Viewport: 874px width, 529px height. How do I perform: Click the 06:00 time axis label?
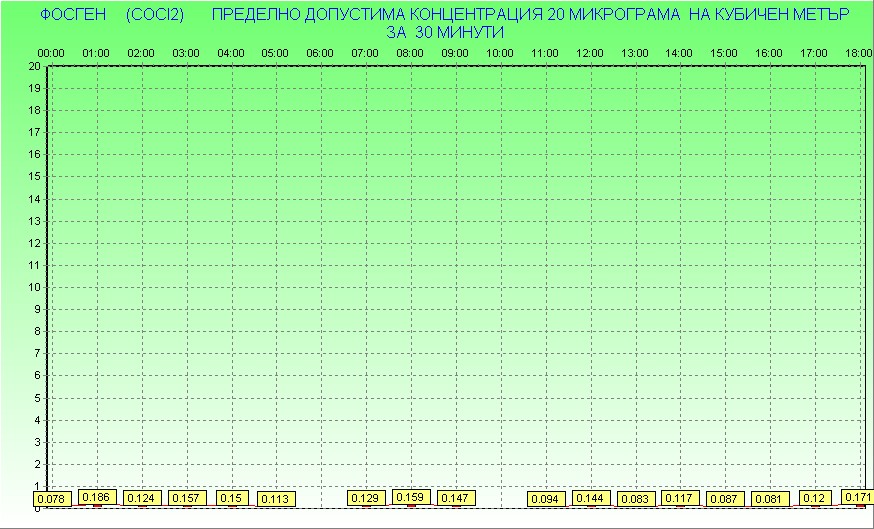[x=320, y=53]
